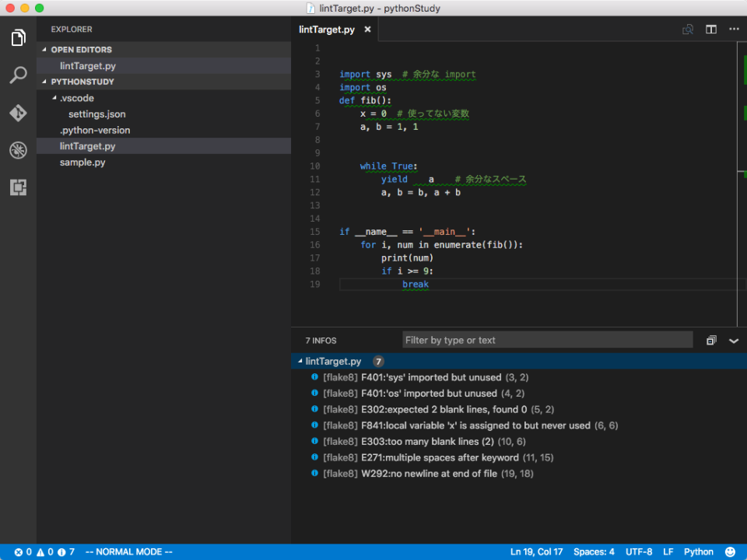Collapse the lintTarget.py problems group
The width and height of the screenshot is (747, 560).
tap(298, 361)
